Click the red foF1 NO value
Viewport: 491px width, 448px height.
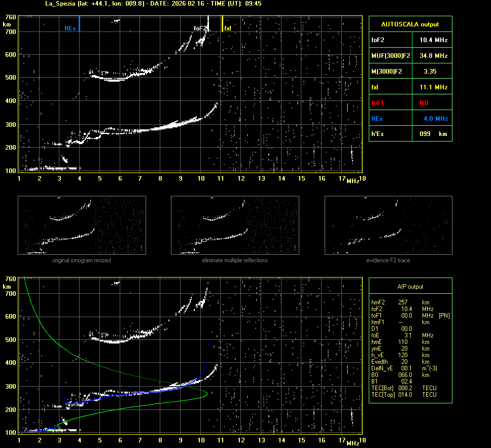click(424, 102)
